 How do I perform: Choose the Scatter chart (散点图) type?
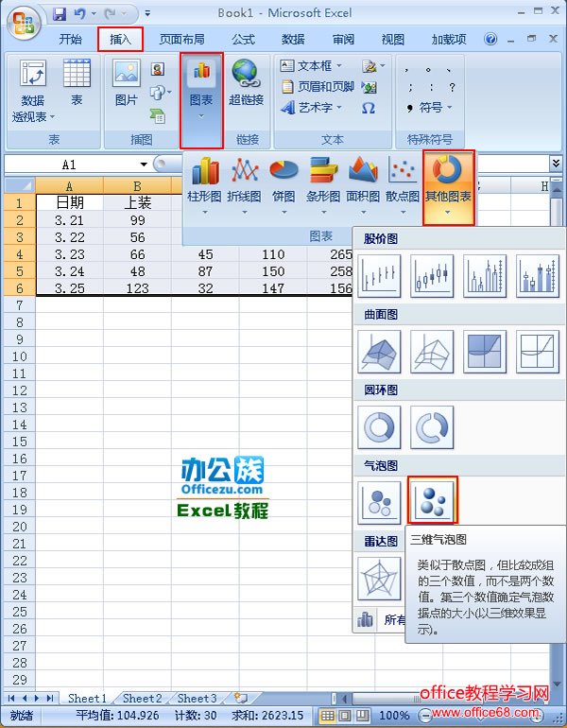(x=403, y=185)
